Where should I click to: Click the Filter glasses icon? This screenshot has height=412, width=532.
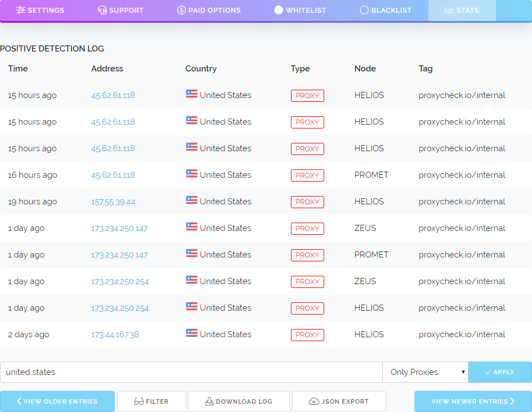[x=139, y=401]
